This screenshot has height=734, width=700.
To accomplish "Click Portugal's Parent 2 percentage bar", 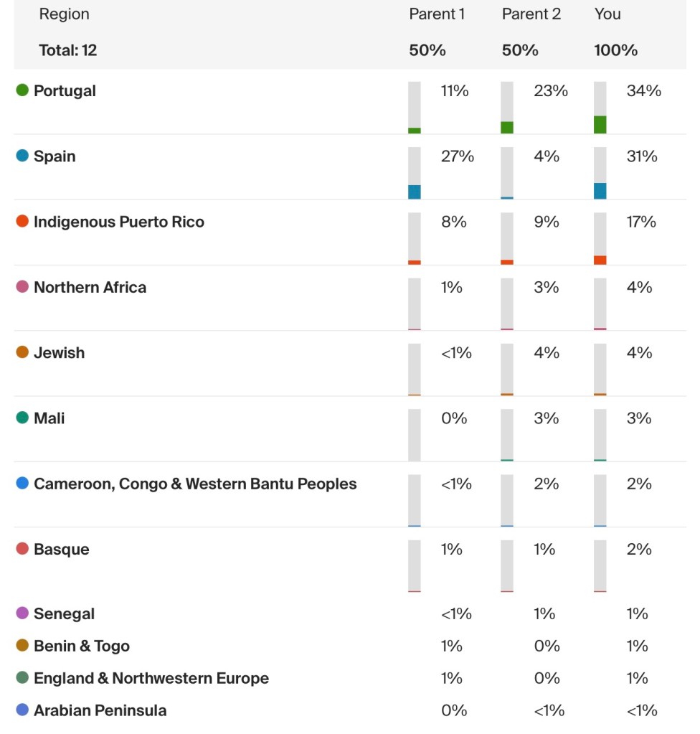I will point(507,108).
